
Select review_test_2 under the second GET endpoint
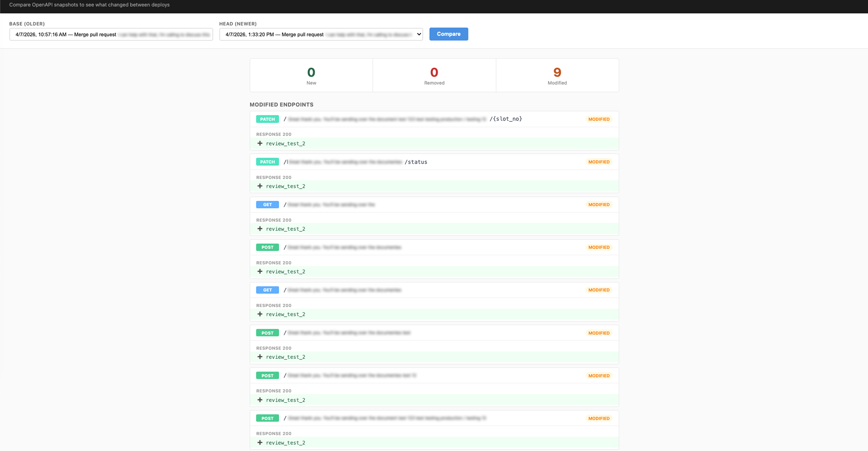[x=285, y=314]
